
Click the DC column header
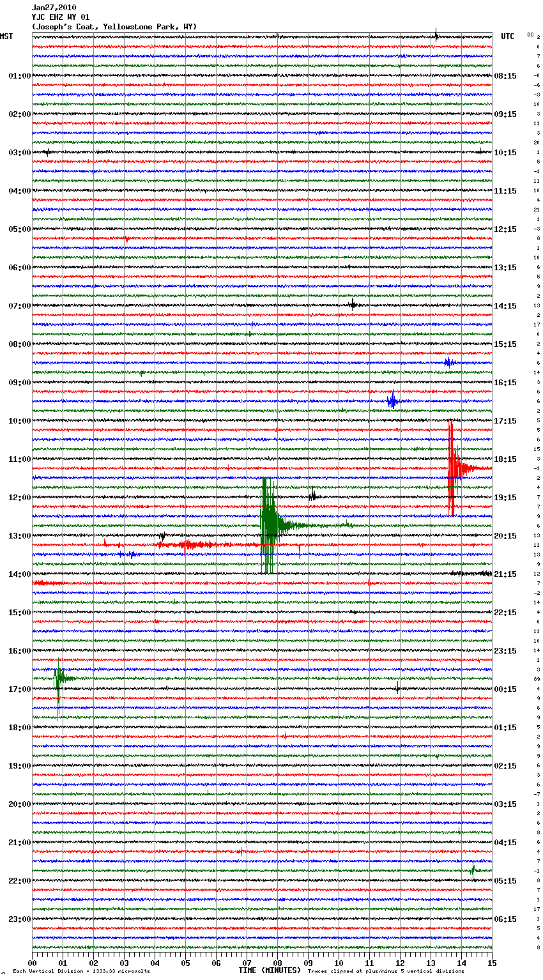pos(530,34)
